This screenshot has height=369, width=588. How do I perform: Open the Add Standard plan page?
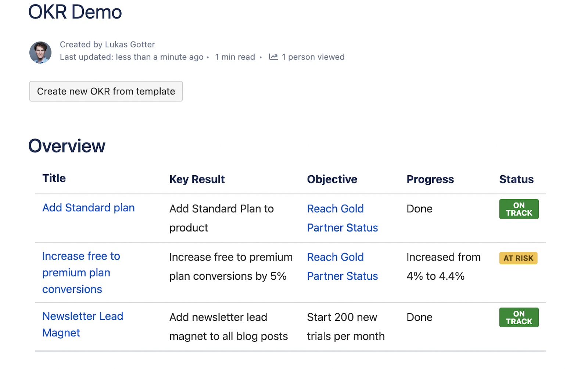88,208
